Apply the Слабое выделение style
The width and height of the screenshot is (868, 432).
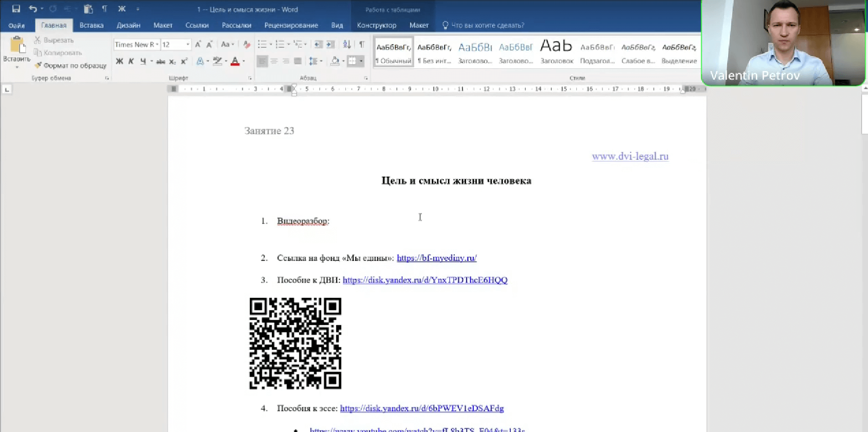pos(638,52)
